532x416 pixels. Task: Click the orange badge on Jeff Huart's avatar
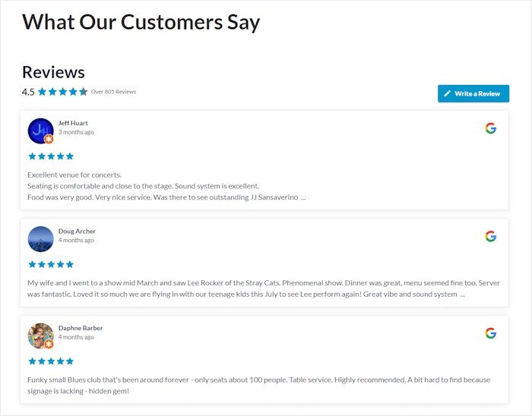pos(49,139)
